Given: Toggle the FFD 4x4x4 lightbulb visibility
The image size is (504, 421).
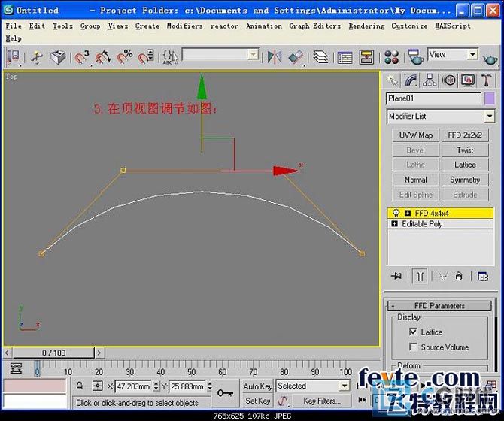Looking at the screenshot, I should [396, 213].
